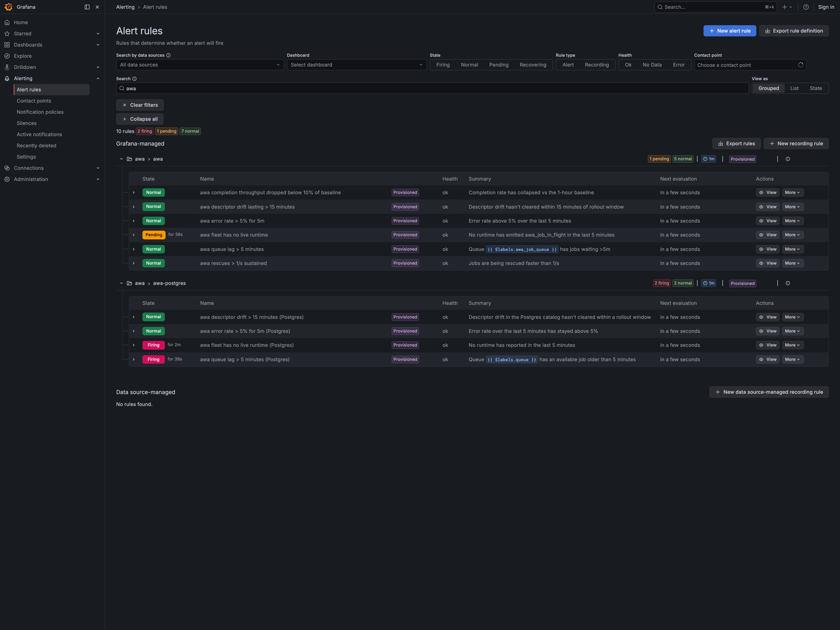Screen dimensions: 840x630
Task: Filter rules by Pending state
Action: (x=499, y=65)
